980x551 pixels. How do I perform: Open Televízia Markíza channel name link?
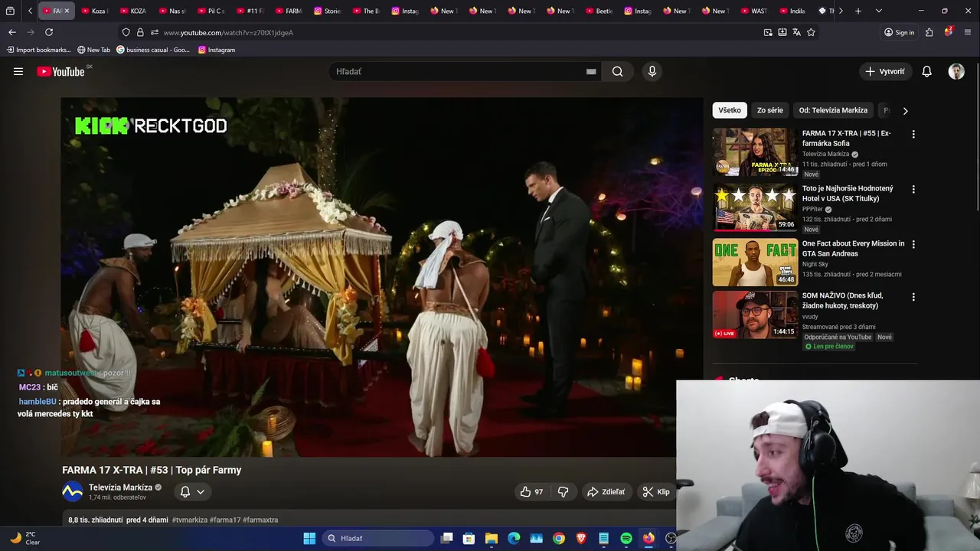tap(120, 487)
